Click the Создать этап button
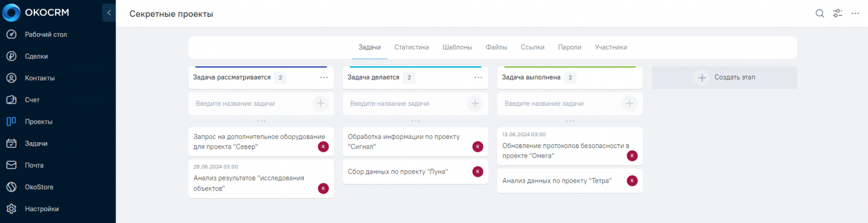The image size is (868, 223). [x=724, y=78]
